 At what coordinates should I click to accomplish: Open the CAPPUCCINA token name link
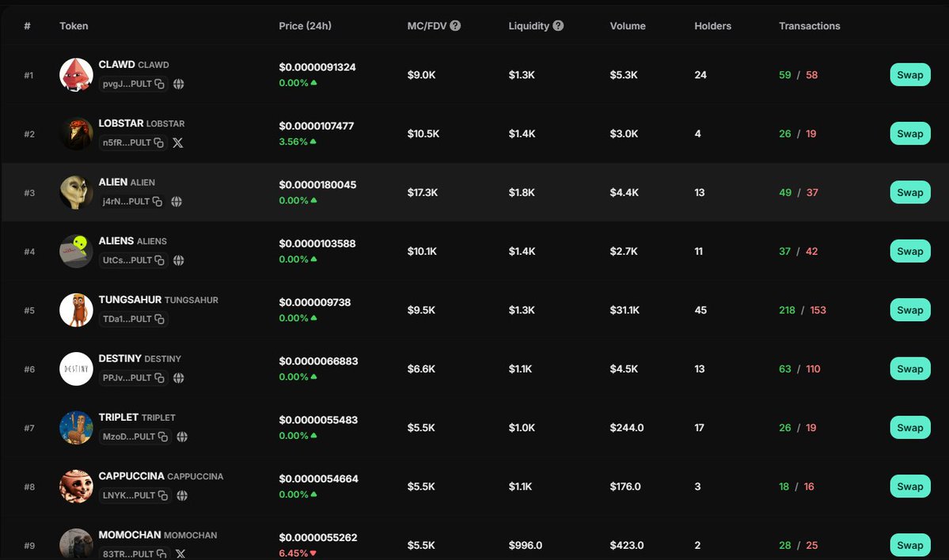point(131,475)
